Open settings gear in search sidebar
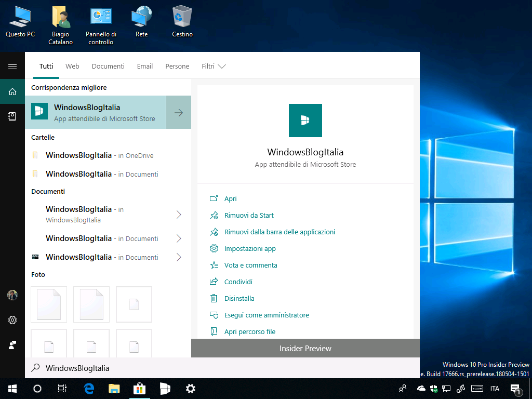532x399 pixels. coord(12,320)
